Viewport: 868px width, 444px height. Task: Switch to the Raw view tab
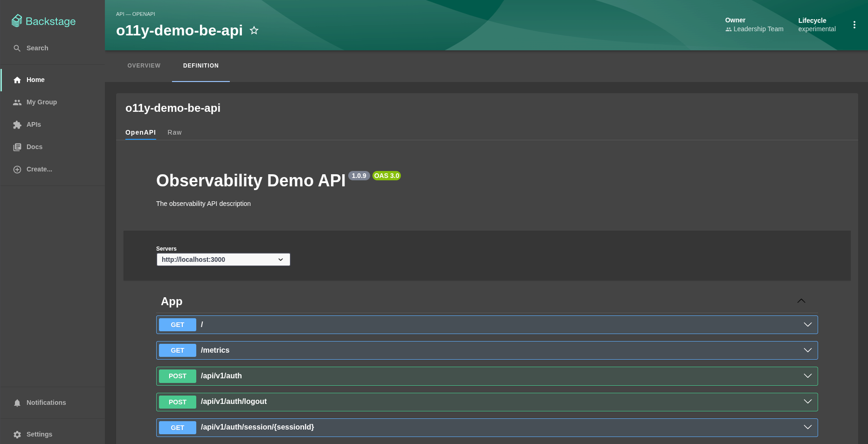click(175, 132)
